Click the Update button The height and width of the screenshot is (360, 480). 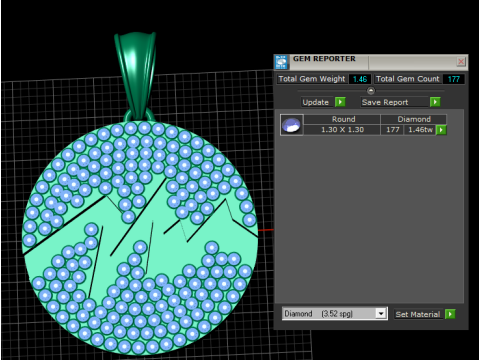tap(316, 102)
